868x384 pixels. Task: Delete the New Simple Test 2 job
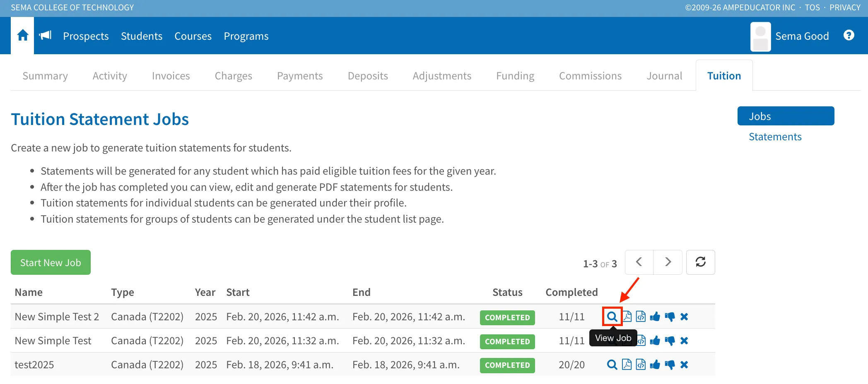pos(684,317)
